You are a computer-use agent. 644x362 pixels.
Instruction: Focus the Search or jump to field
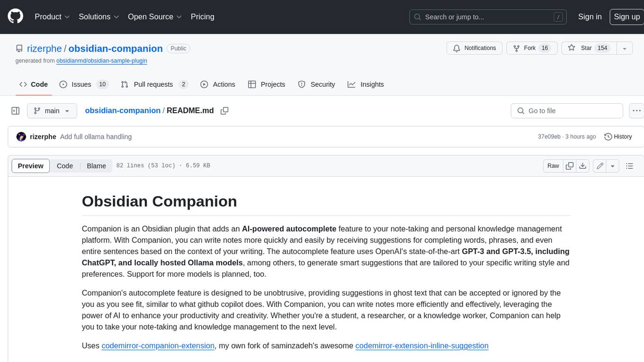[488, 17]
